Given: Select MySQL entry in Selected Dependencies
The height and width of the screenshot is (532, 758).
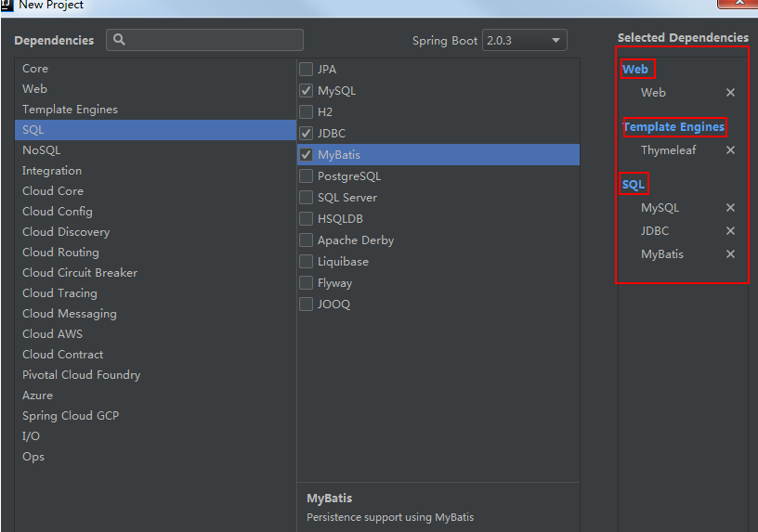Looking at the screenshot, I should pos(660,208).
